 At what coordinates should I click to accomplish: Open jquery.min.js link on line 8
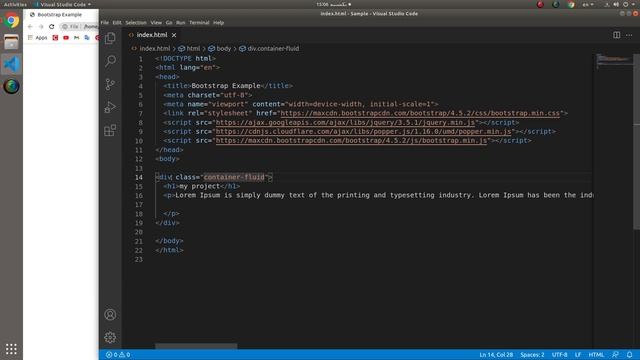pos(345,122)
